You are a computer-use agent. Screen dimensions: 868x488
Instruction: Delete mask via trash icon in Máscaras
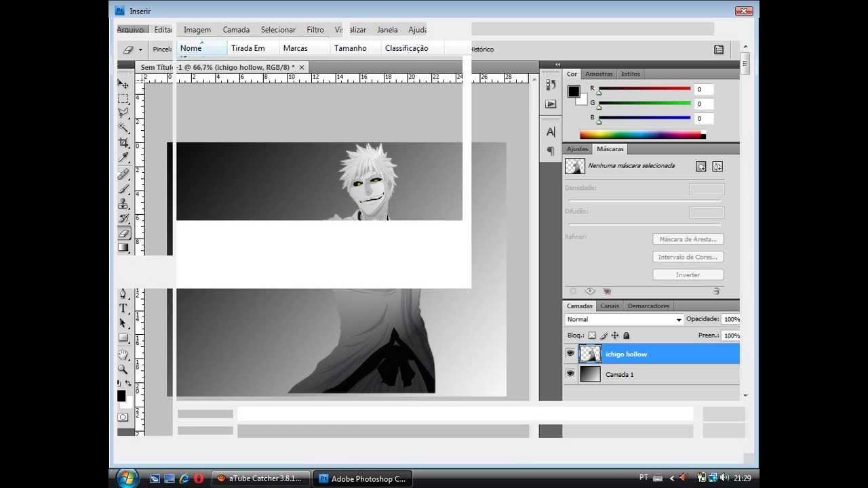tap(716, 291)
